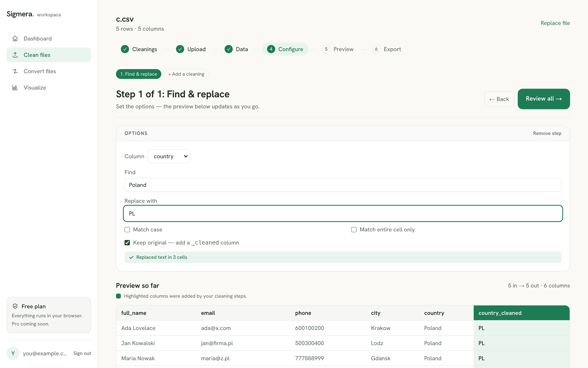Click the step 6 Export number badge
The height and width of the screenshot is (368, 588).
pos(376,49)
